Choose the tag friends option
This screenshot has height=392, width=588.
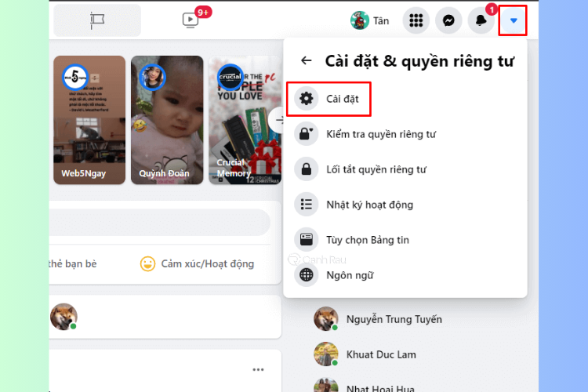click(73, 263)
